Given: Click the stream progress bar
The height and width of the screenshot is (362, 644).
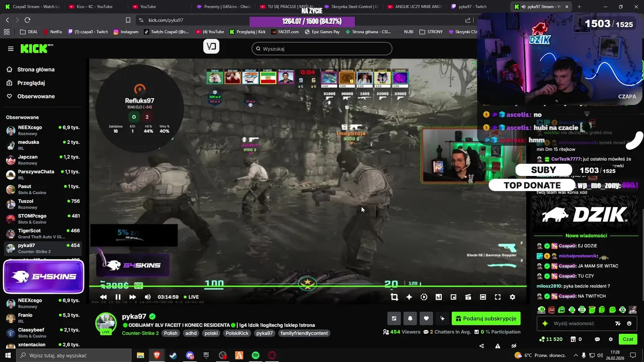Looking at the screenshot, I should pyautogui.click(x=308, y=287).
